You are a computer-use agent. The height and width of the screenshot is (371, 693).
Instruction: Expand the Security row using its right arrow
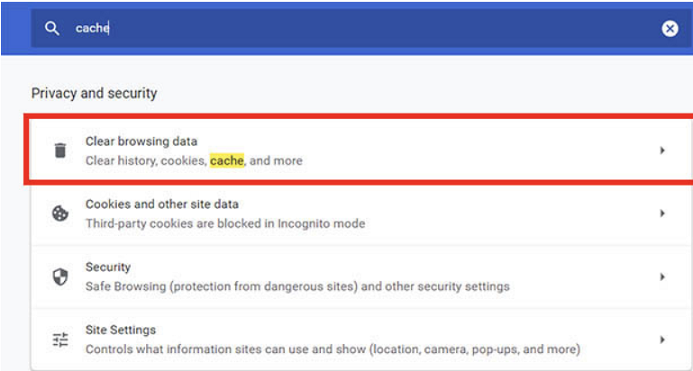(x=662, y=277)
